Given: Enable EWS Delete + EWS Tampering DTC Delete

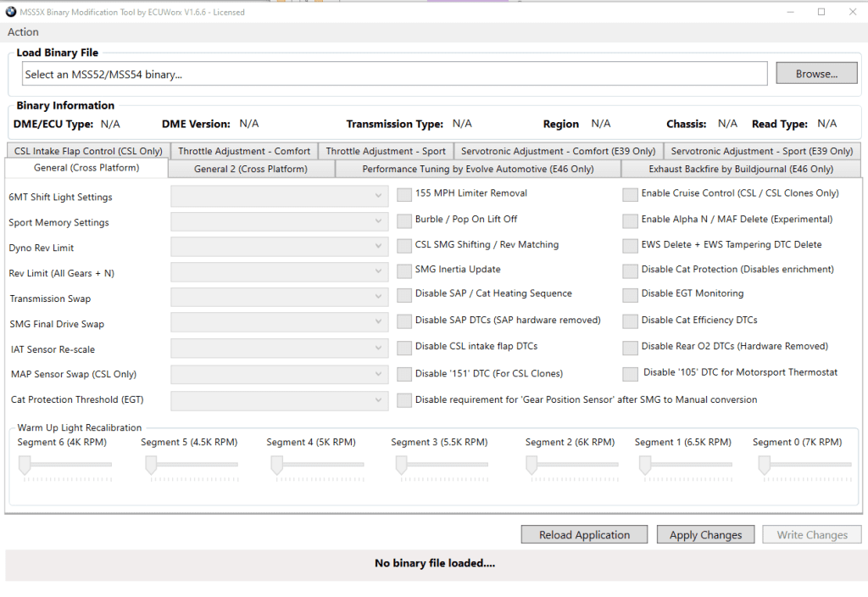Looking at the screenshot, I should (630, 244).
